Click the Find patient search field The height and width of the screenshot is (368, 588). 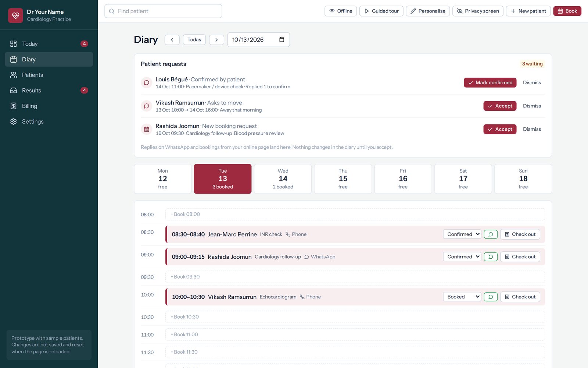[x=163, y=11]
